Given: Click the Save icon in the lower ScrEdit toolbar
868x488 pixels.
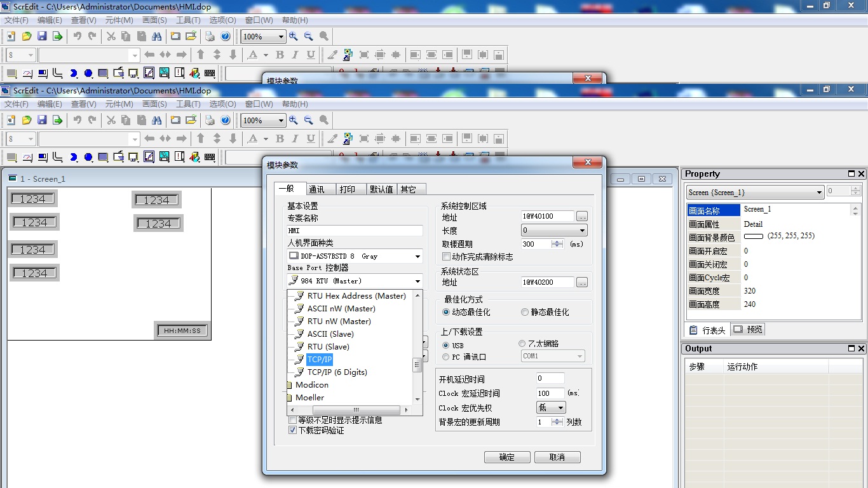Looking at the screenshot, I should coord(42,120).
